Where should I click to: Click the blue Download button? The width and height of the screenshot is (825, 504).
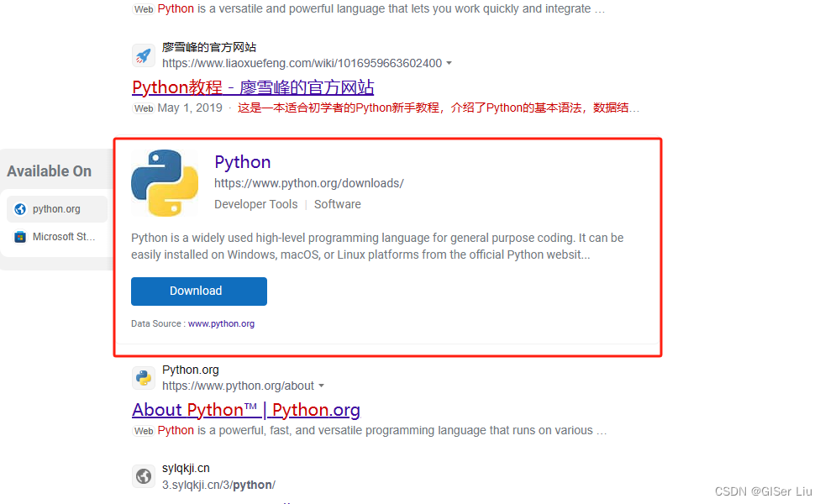pos(199,291)
